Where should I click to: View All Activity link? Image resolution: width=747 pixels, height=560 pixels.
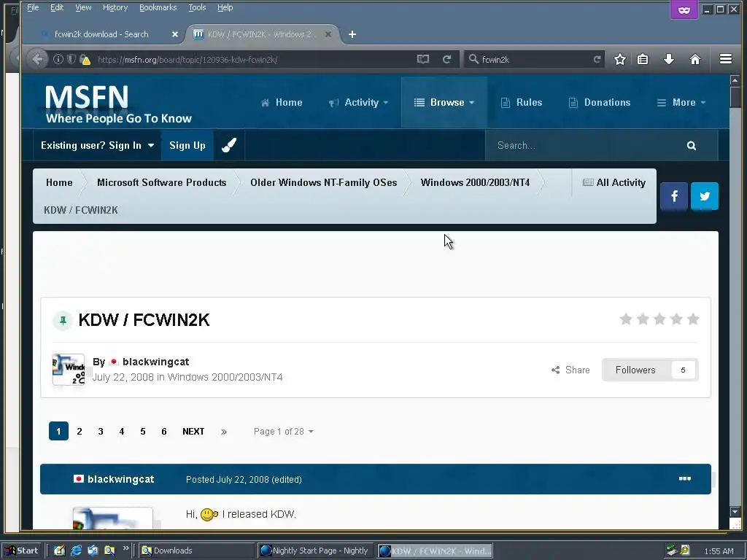(614, 182)
